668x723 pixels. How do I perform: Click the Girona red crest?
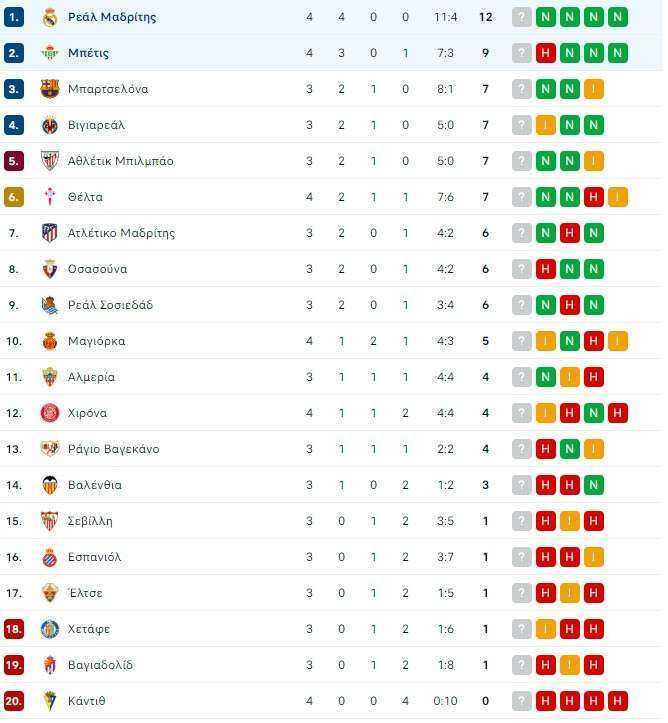[49, 413]
